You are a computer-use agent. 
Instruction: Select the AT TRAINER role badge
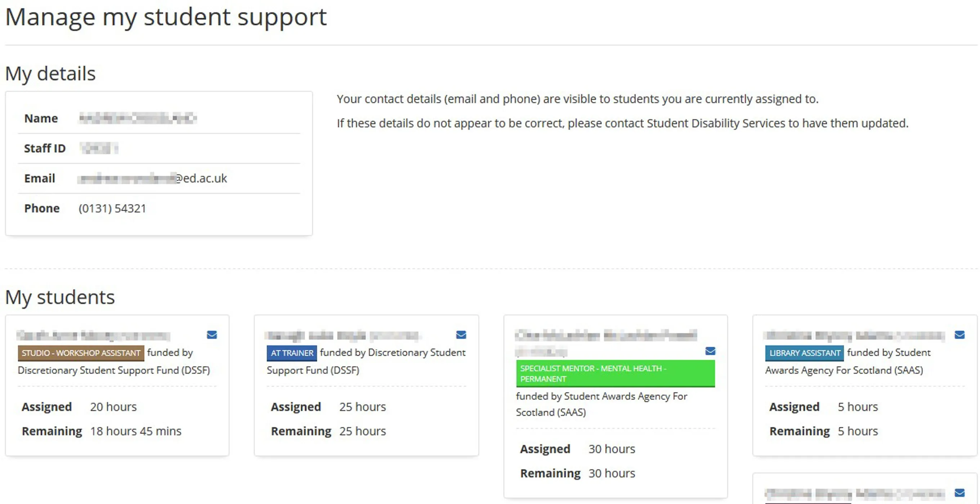(291, 353)
